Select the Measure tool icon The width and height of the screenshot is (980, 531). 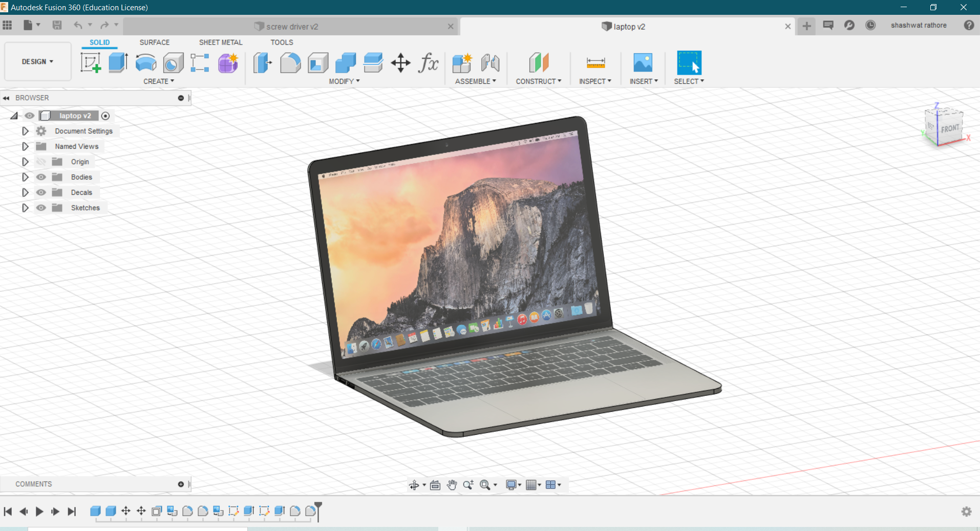(595, 63)
